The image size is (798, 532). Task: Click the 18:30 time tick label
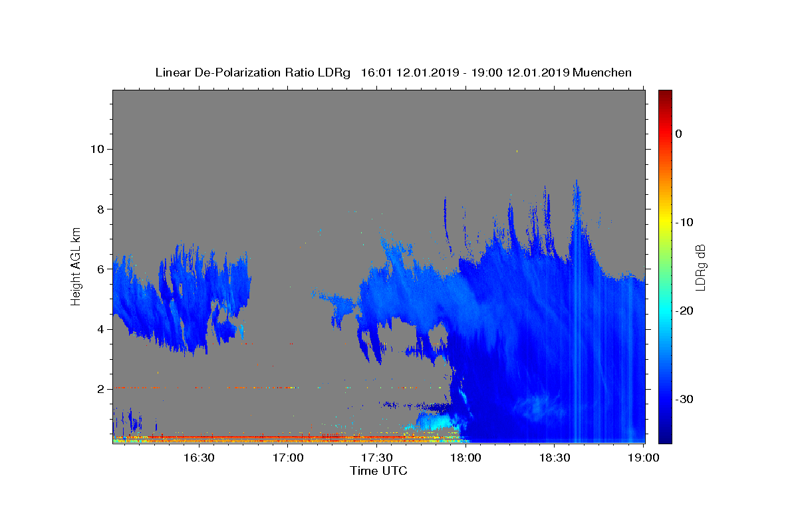555,458
